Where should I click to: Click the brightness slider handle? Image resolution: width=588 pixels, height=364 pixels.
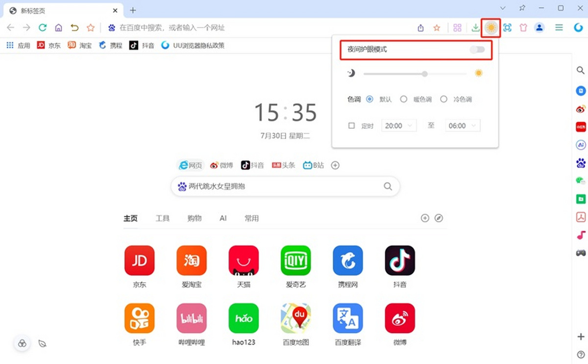[424, 73]
